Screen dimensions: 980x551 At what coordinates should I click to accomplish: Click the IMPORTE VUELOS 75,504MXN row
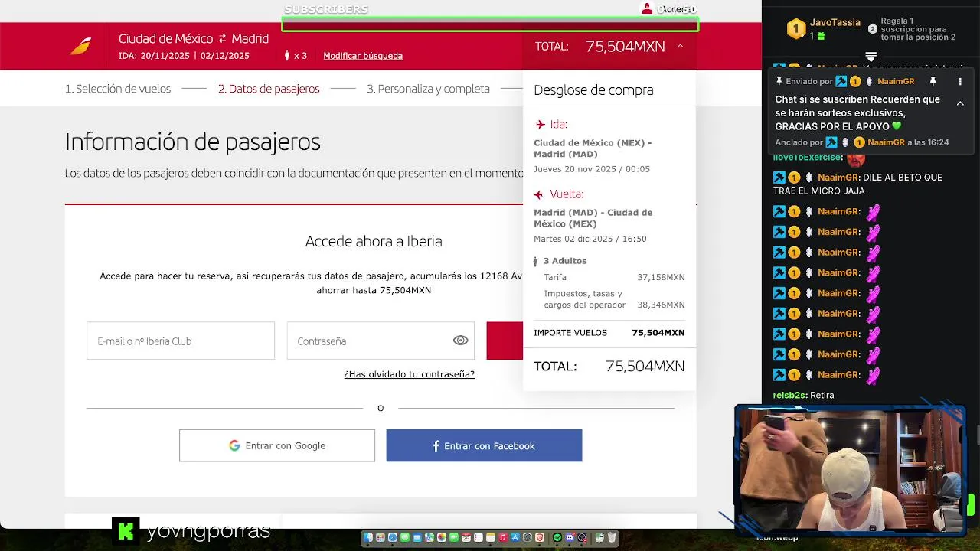click(609, 333)
